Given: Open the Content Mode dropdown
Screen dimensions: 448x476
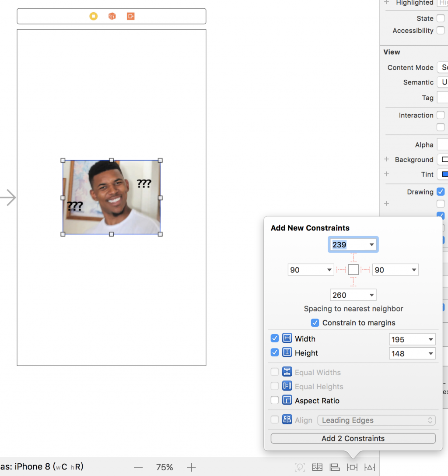Looking at the screenshot, I should pos(443,67).
